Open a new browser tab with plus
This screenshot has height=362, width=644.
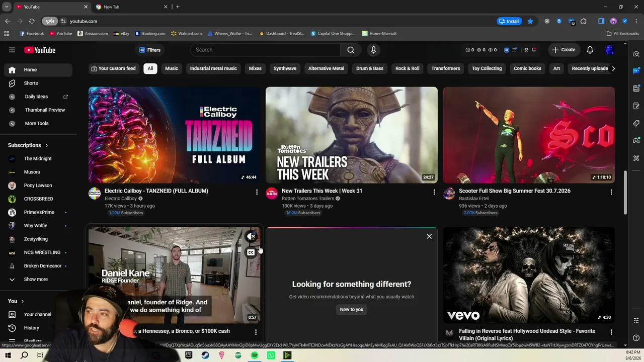coord(178,7)
